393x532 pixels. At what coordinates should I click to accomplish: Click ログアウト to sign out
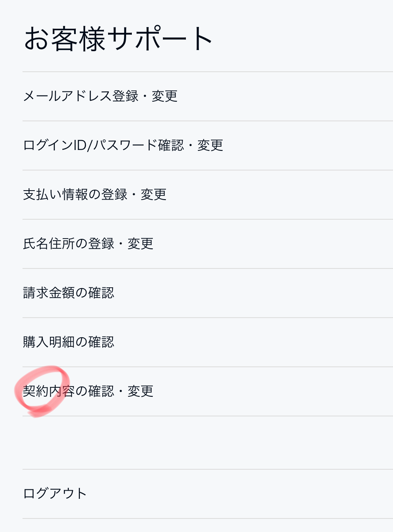coord(208,494)
